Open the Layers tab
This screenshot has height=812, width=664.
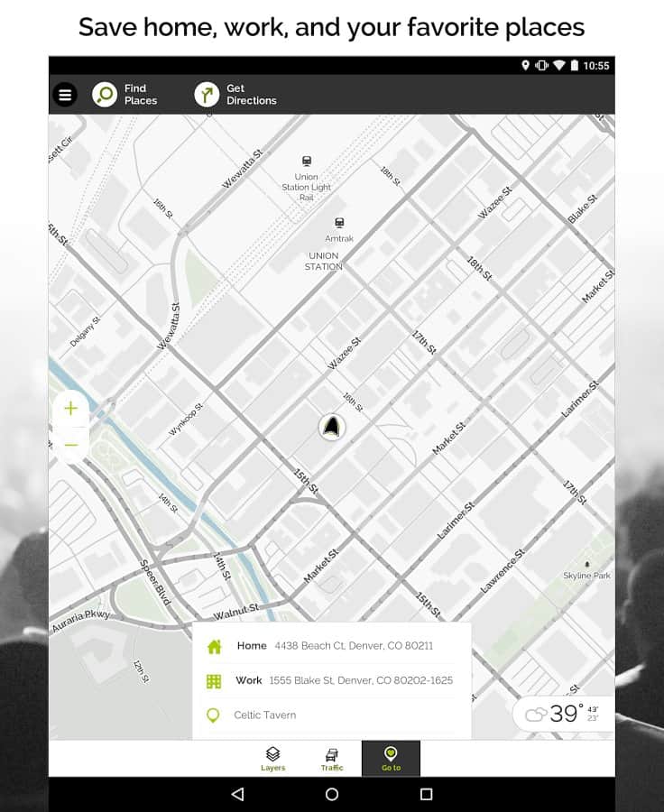coord(272,759)
